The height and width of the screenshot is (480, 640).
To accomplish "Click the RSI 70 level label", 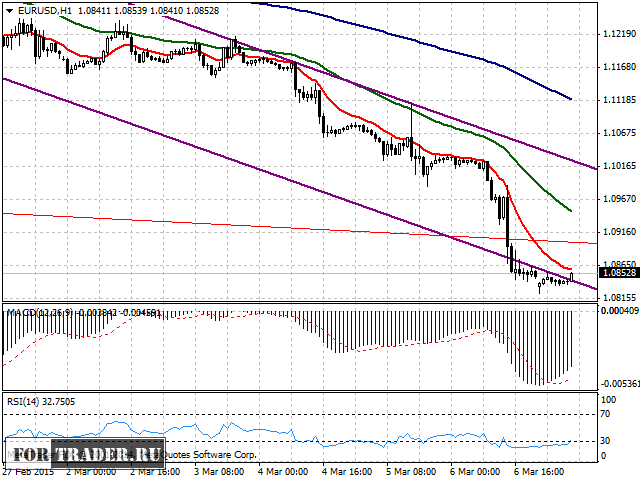I will (606, 412).
